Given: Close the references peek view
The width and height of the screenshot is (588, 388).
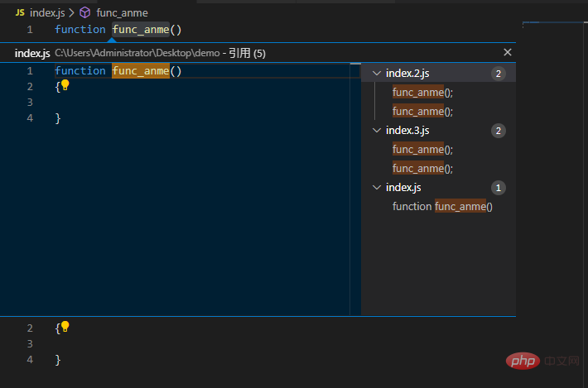Looking at the screenshot, I should point(507,52).
